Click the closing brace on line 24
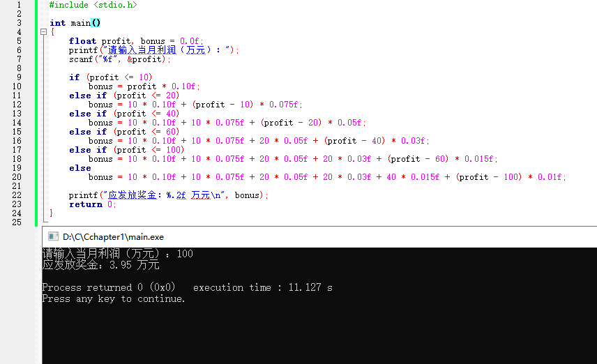The width and height of the screenshot is (597, 364). coord(52,213)
